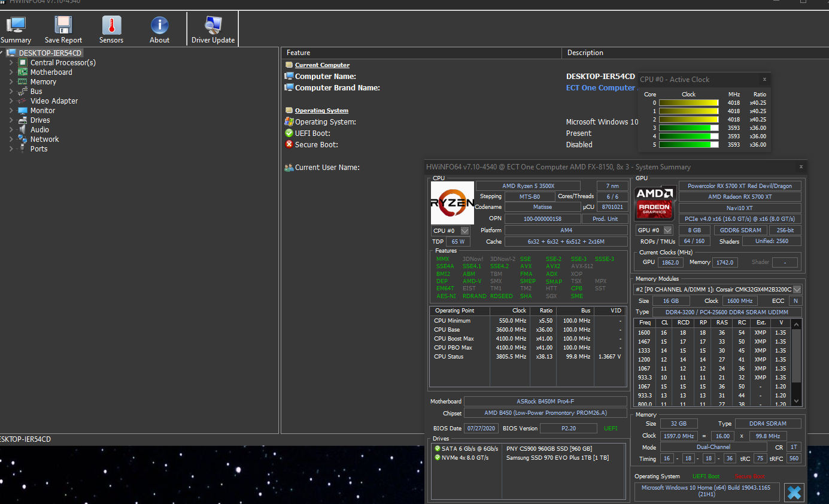This screenshot has width=829, height=504.
Task: Click the Central Processor(s) chip icon
Action: tap(23, 62)
